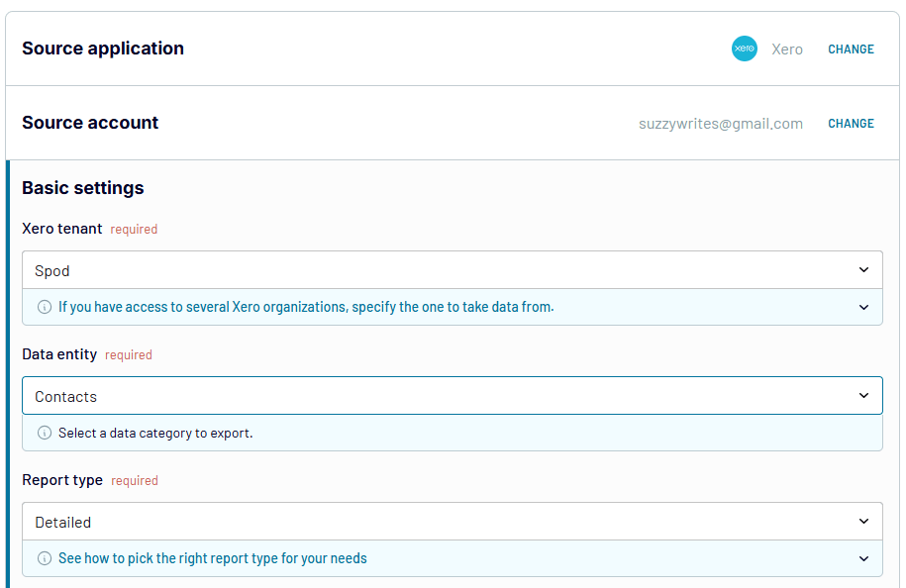
Task: Click 'See how to pick the right report type' link
Action: tap(213, 558)
